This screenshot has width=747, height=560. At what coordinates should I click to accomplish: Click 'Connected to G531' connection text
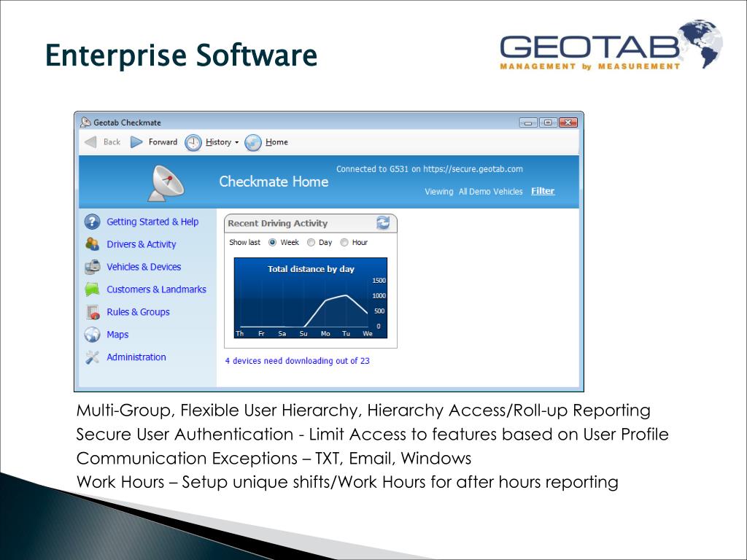click(429, 169)
